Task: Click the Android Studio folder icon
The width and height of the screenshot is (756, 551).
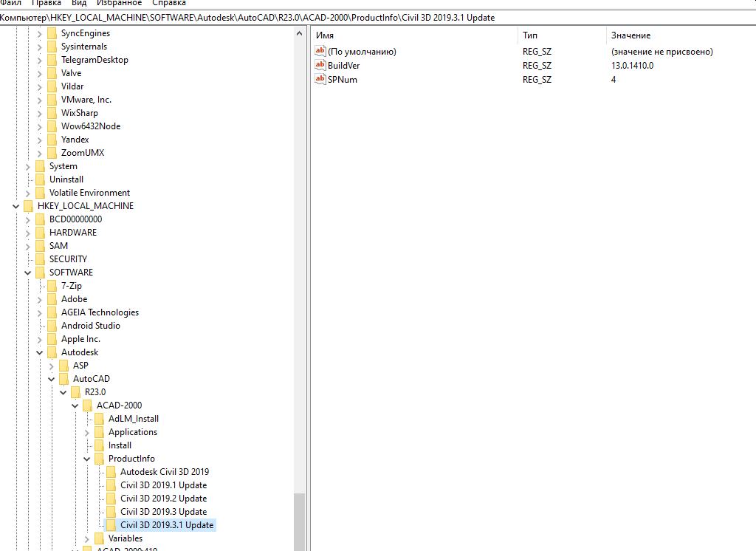Action: (52, 326)
